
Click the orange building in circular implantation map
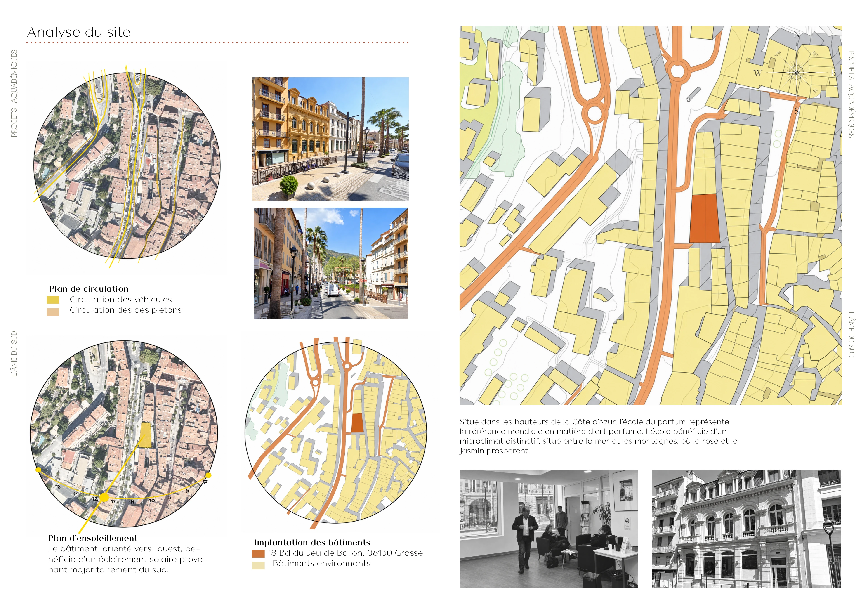coord(357,423)
